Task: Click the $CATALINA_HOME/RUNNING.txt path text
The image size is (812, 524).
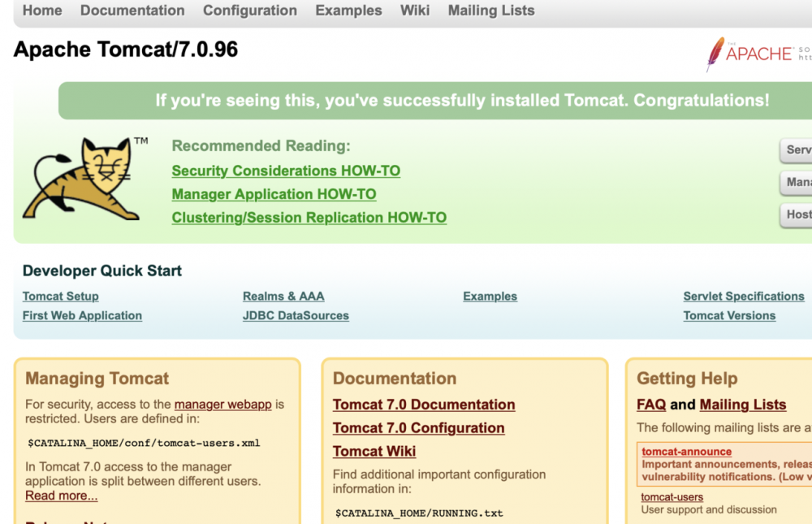Action: coord(419,513)
